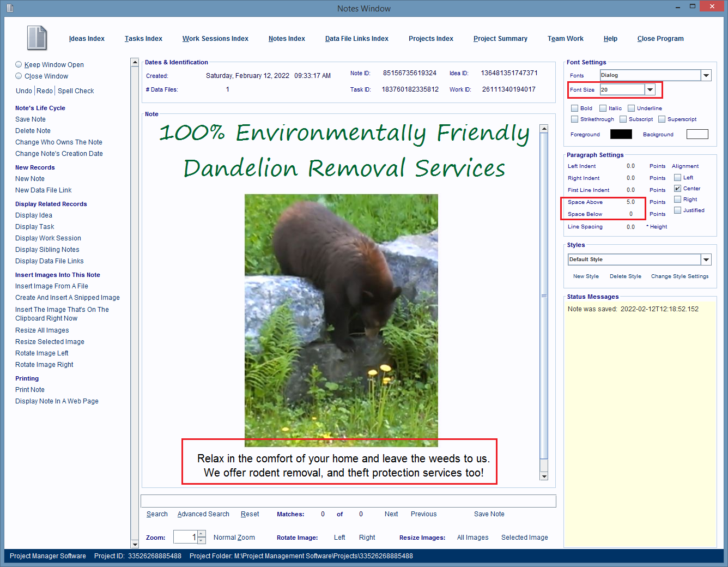
Task: Click New Style
Action: coord(586,276)
